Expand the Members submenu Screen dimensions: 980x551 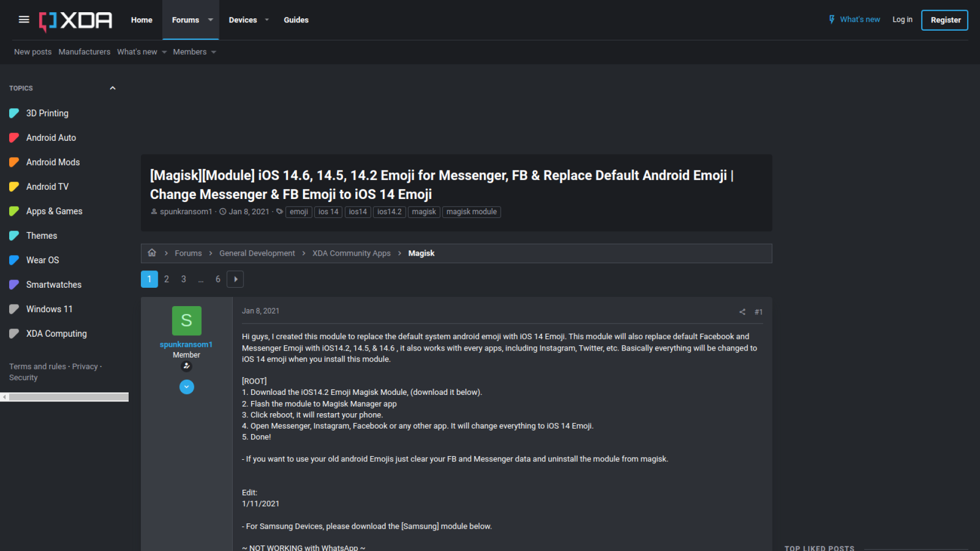pos(214,52)
